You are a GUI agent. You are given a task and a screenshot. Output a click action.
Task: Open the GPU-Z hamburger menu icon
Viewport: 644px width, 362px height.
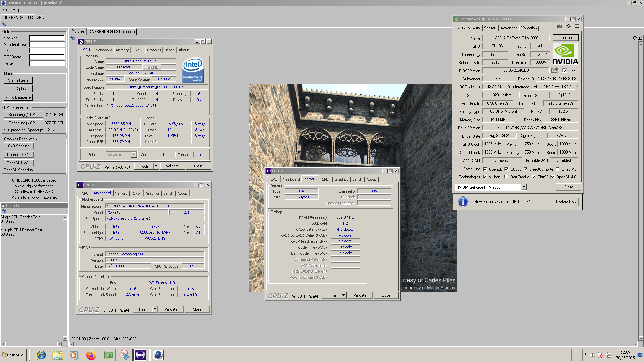pyautogui.click(x=577, y=26)
